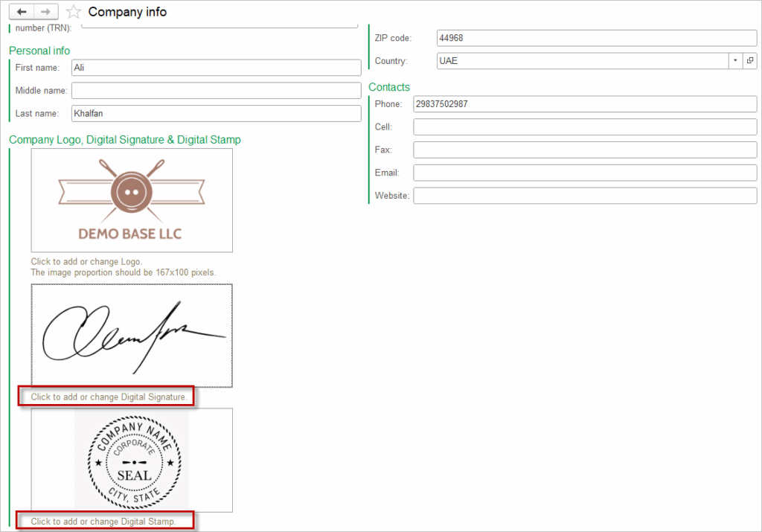Viewport: 762px width, 532px height.
Task: Focus the empty Fax field
Action: pos(584,150)
